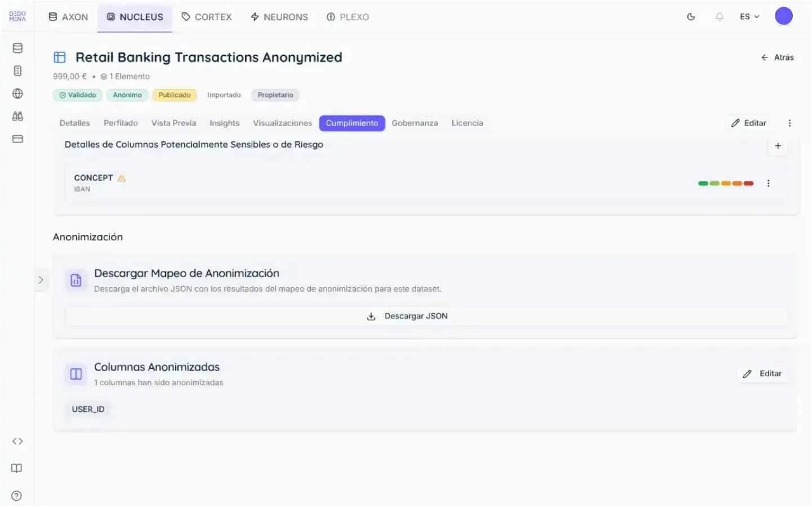812x507 pixels.
Task: Open the book documentation sidebar icon
Action: (x=17, y=468)
